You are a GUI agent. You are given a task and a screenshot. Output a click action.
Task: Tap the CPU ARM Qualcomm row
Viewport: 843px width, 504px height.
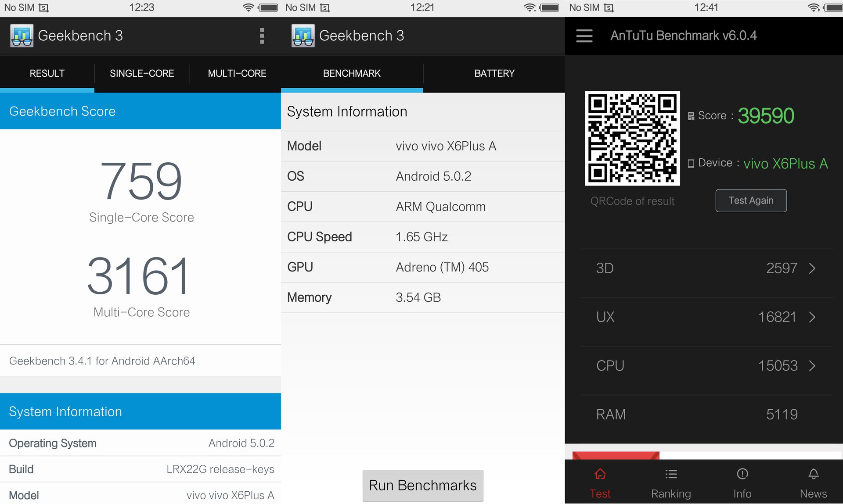[423, 207]
